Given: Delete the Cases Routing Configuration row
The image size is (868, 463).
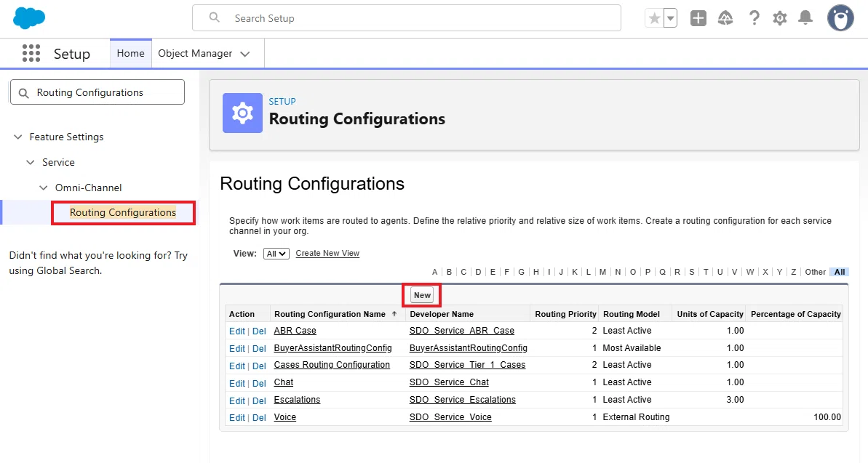Looking at the screenshot, I should point(259,366).
